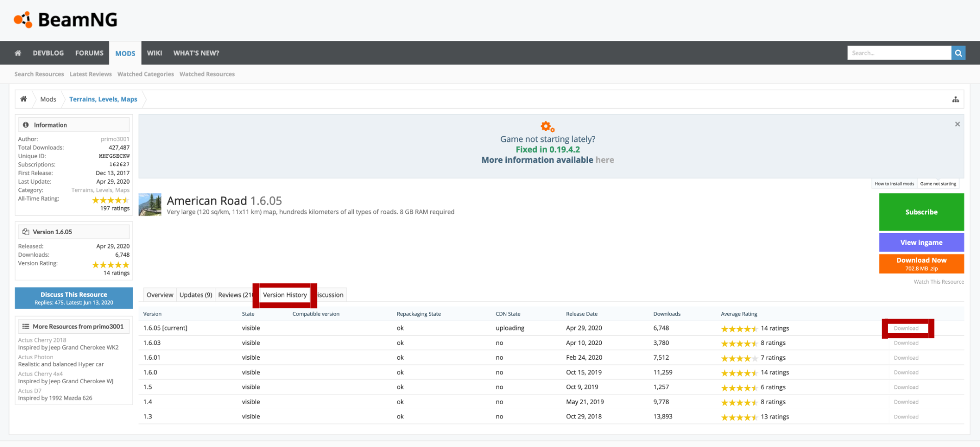Click the View ingame button
This screenshot has width=980, height=447.
(x=921, y=242)
